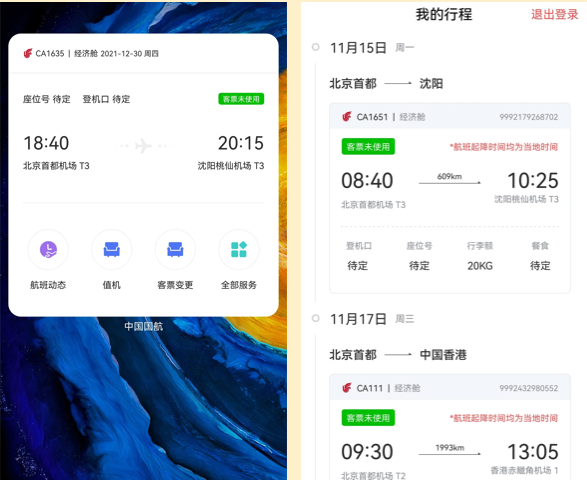This screenshot has width=587, height=480.
Task: Click ticket number 9992179268702
Action: click(x=529, y=117)
